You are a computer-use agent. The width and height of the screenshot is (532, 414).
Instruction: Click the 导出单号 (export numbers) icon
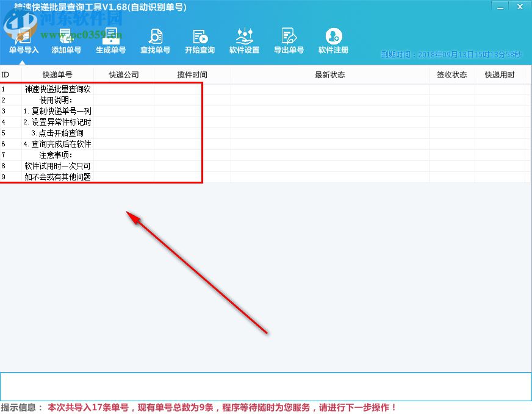coord(289,40)
